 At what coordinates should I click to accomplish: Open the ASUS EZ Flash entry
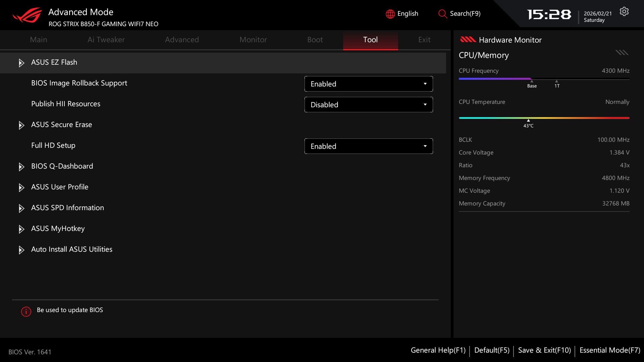pyautogui.click(x=223, y=63)
